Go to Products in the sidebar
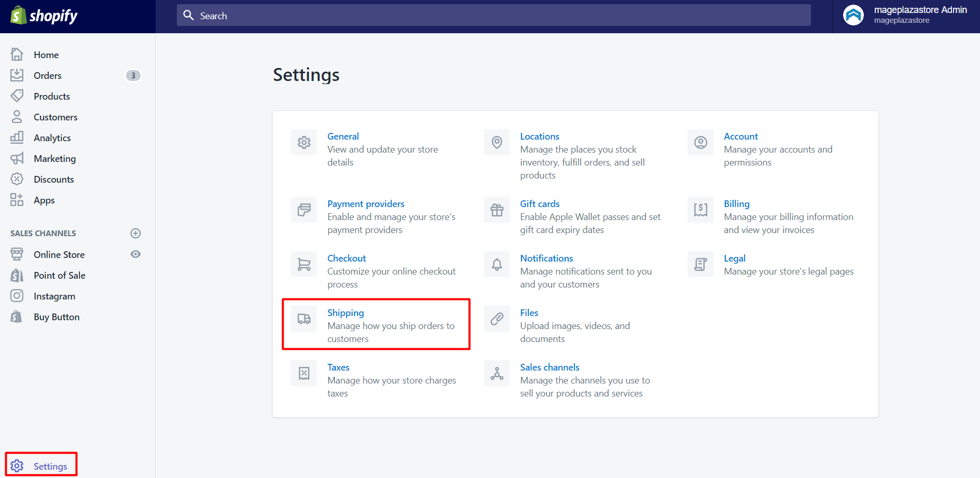The width and height of the screenshot is (980, 478). coord(52,97)
